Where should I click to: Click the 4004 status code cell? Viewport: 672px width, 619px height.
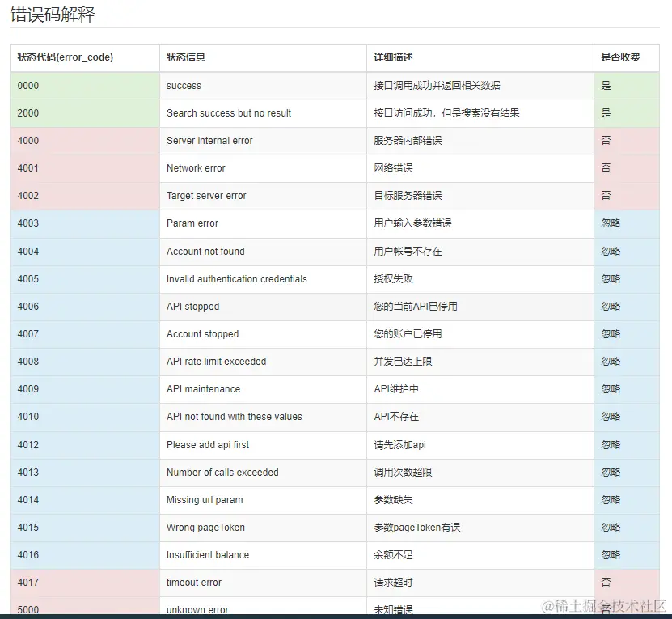pos(85,252)
